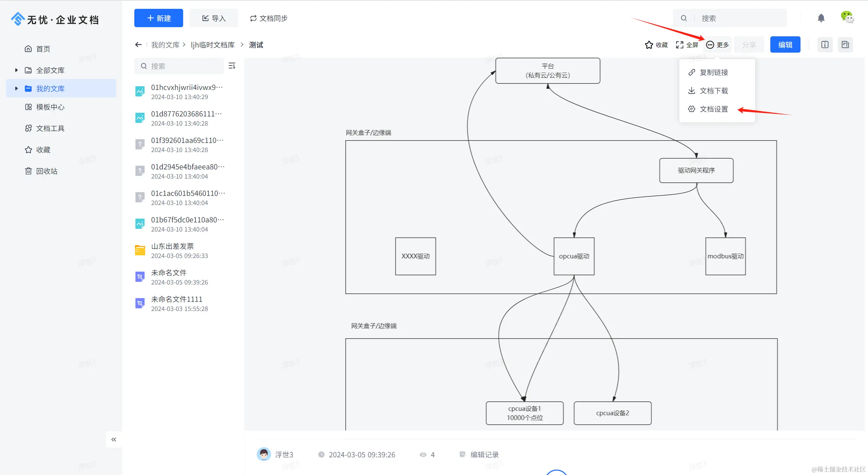Open the user avatar menu
This screenshot has height=475, width=868.
847,17
